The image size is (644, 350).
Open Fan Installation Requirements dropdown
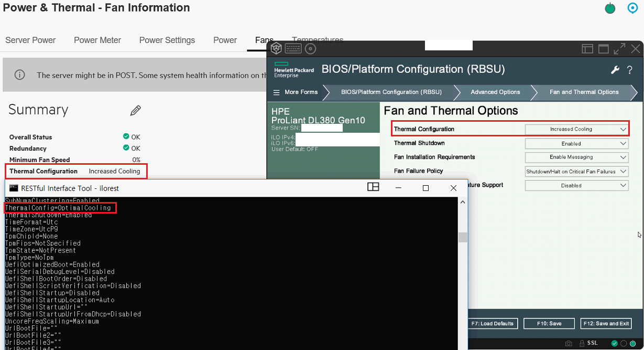[x=576, y=157]
